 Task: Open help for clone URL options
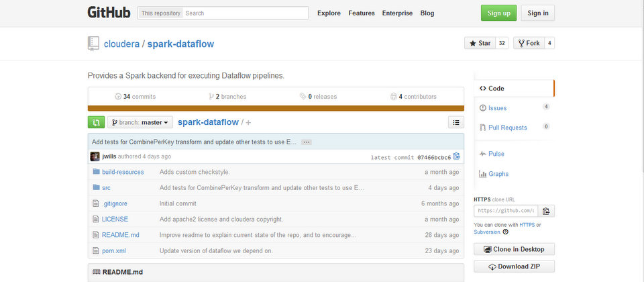coord(505,232)
